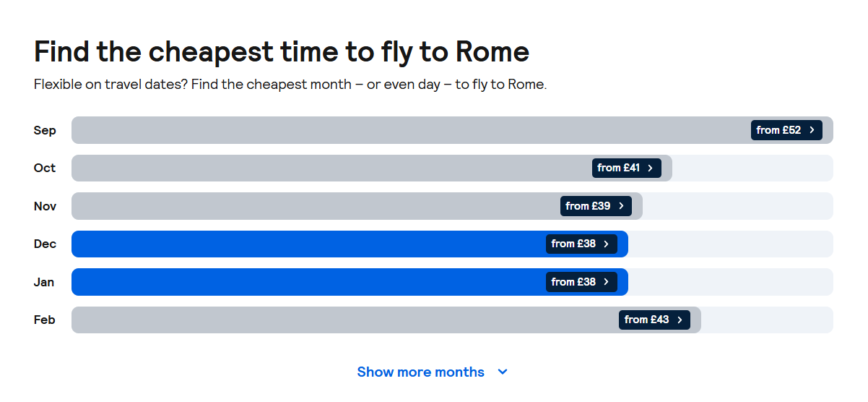Viewport: 868px width, 402px height.
Task: Click the chevron arrow beside from £41
Action: click(650, 168)
